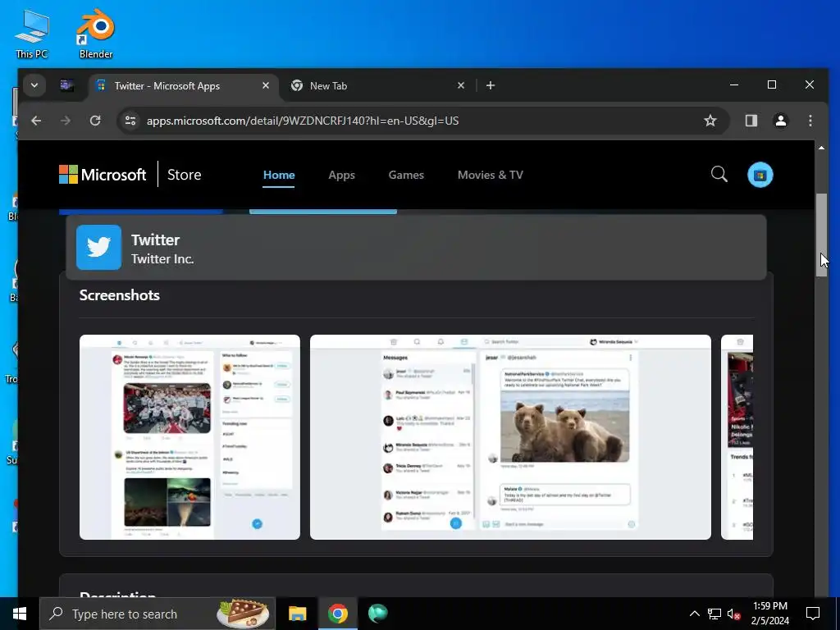Select the Movies & TV navigation tab

click(491, 176)
